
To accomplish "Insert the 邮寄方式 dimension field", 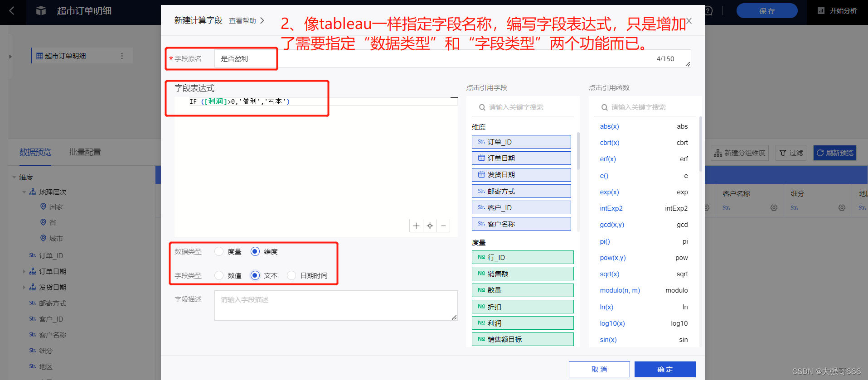I will tap(521, 191).
